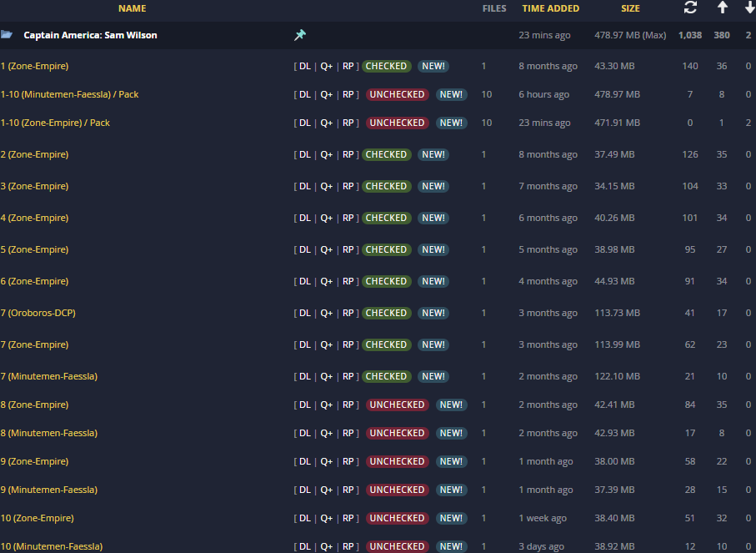Click RP for 5 (Zone-Empire)
This screenshot has width=756, height=553.
[x=348, y=250]
